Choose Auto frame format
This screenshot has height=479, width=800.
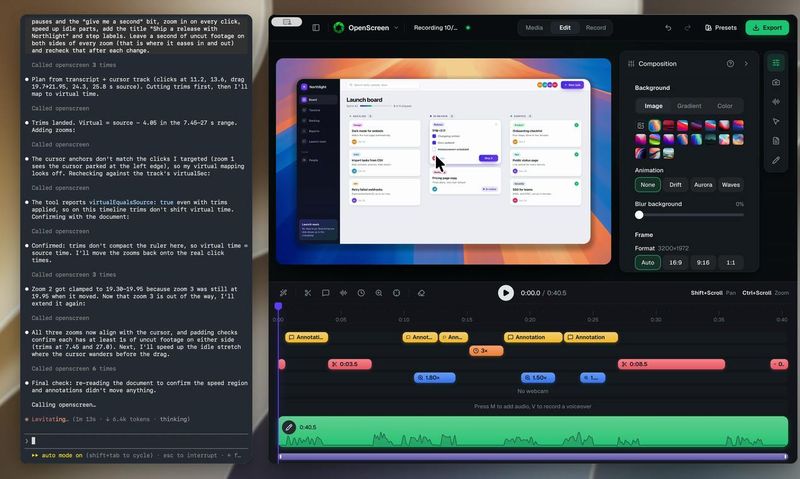click(647, 263)
